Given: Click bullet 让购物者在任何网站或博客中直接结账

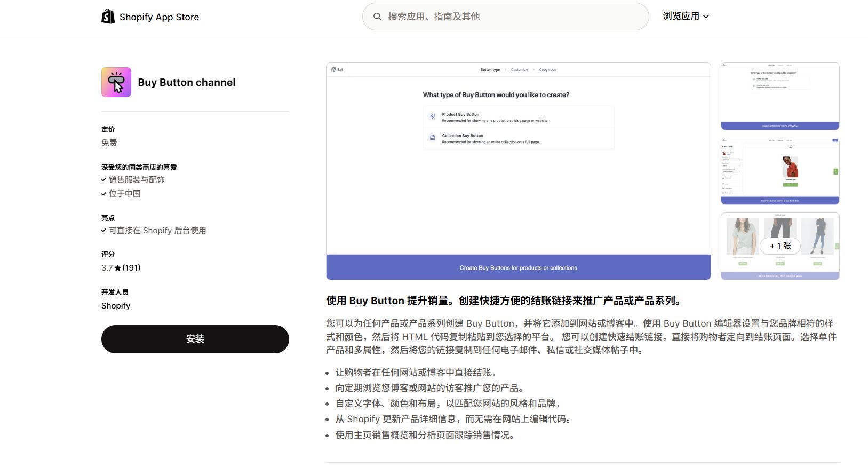Looking at the screenshot, I should click(417, 373).
